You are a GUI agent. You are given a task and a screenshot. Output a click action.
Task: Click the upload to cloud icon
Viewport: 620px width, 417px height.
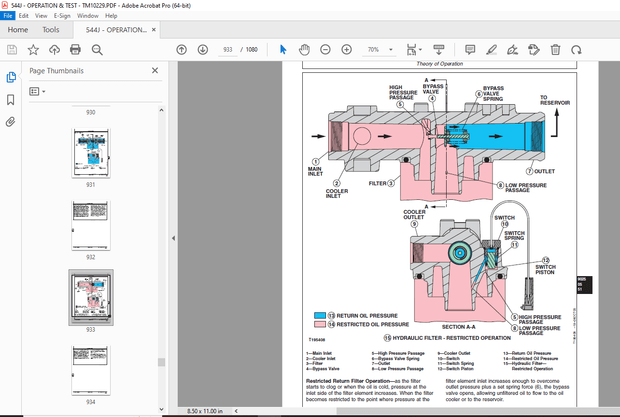coord(54,49)
